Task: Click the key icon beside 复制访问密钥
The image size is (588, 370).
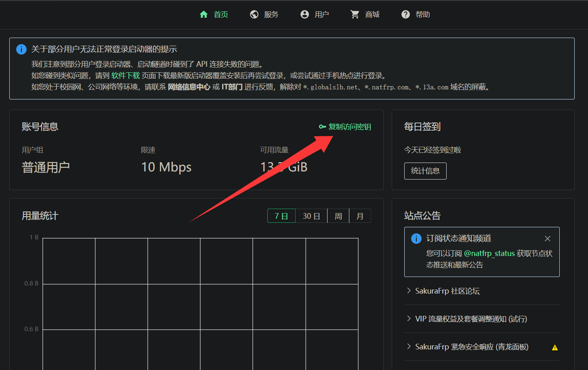Action: click(322, 127)
